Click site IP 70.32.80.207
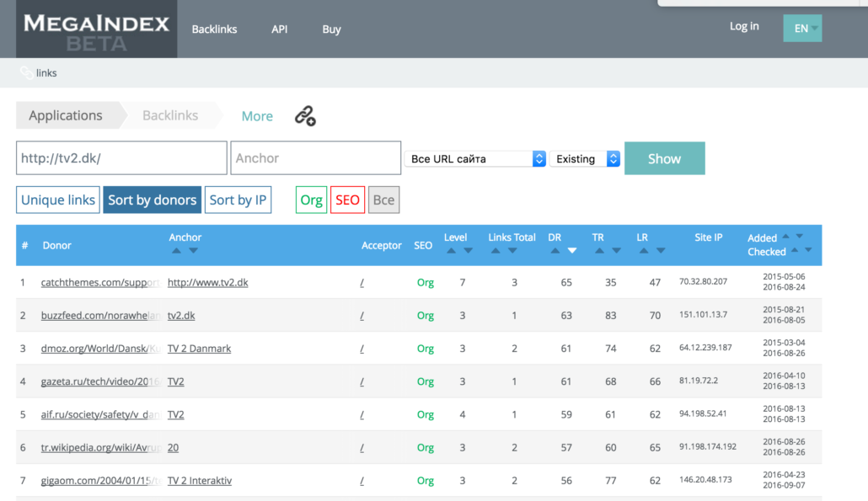Screen dimensions: 868x501 tap(703, 281)
